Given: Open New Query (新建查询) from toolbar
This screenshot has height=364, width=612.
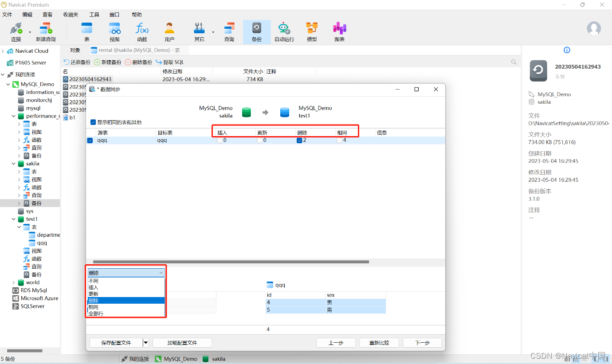Looking at the screenshot, I should pyautogui.click(x=46, y=32).
